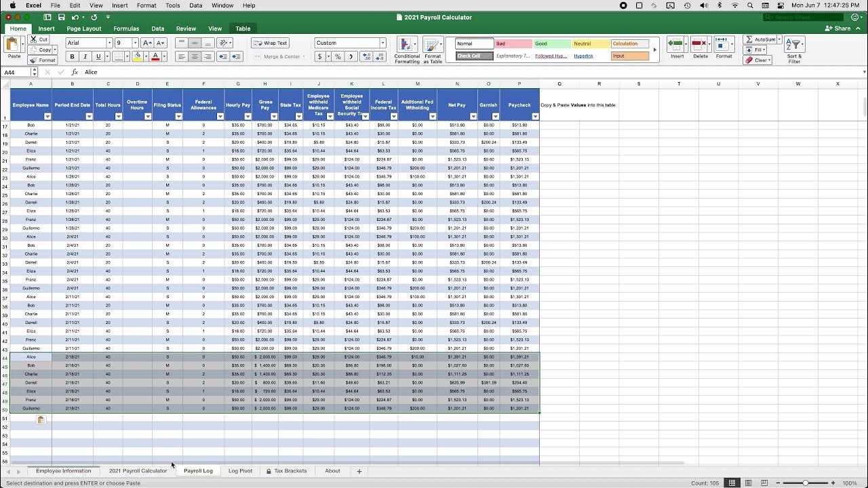
Task: Save the workbook with the floppy disk icon
Action: click(62, 17)
